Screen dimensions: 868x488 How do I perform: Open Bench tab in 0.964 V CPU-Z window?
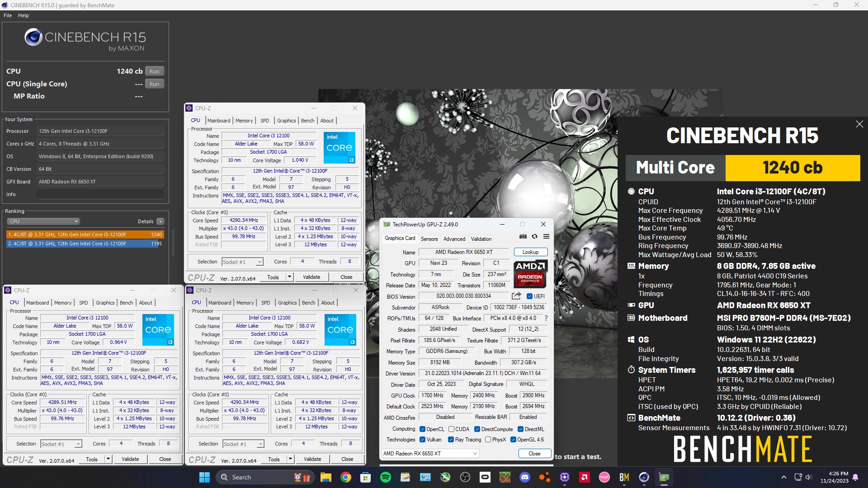[127, 303]
